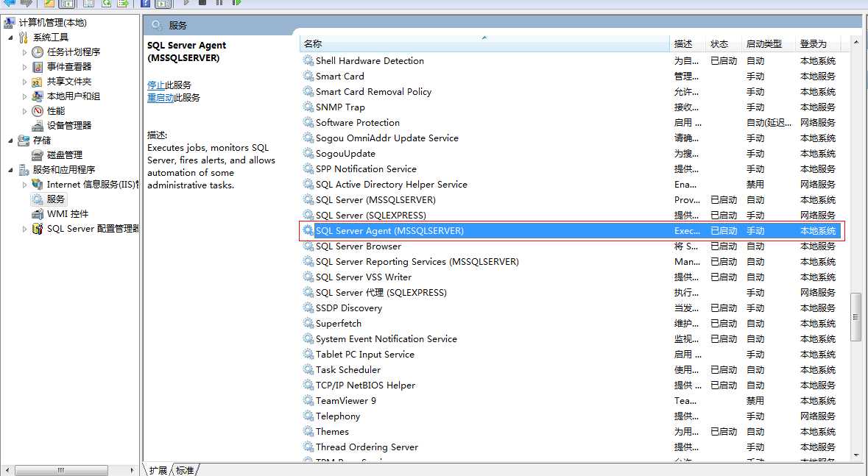Click the 存储 storage icon
This screenshot has height=476, width=868.
pos(24,141)
